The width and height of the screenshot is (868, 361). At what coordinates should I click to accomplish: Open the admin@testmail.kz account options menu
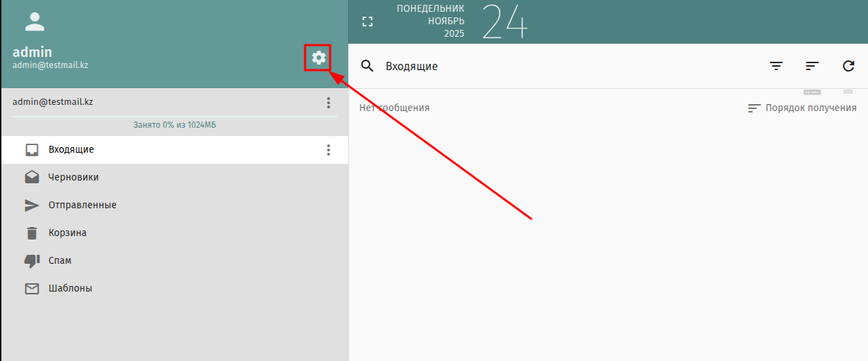[329, 103]
